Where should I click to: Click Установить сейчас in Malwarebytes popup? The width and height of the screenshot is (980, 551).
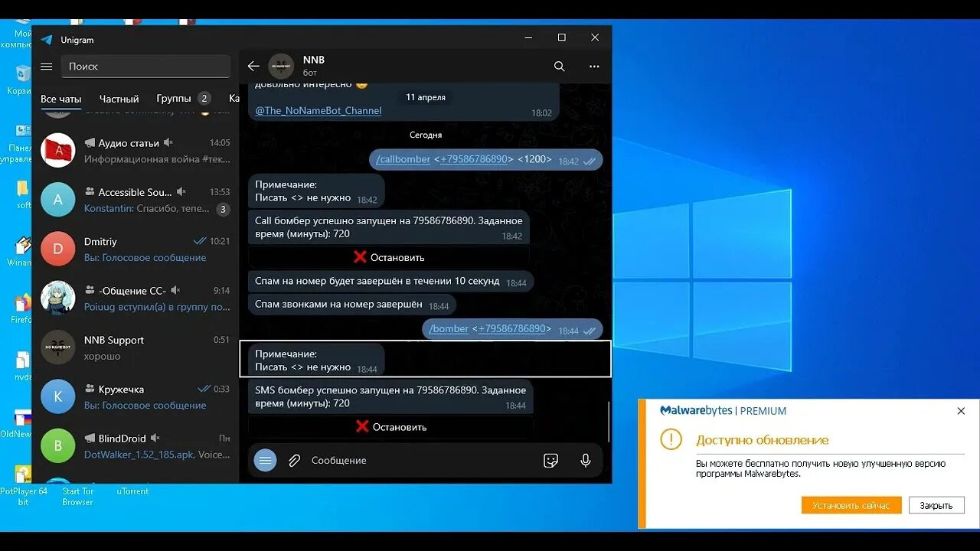pos(851,505)
